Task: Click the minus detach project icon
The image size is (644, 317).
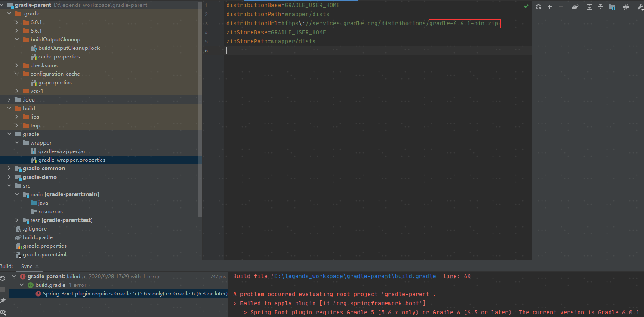Action: point(561,7)
